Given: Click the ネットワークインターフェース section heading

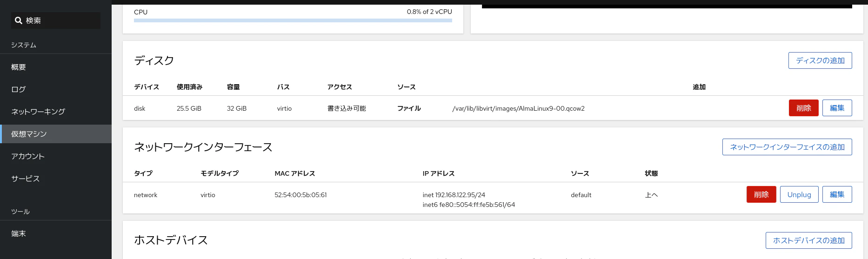Looking at the screenshot, I should click(203, 147).
